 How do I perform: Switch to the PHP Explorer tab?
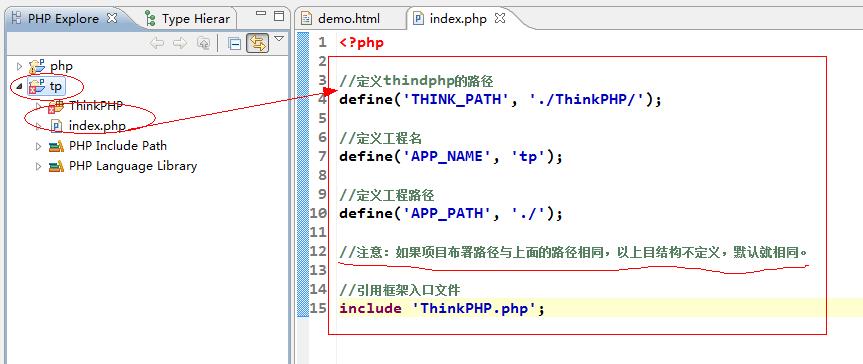coord(63,19)
